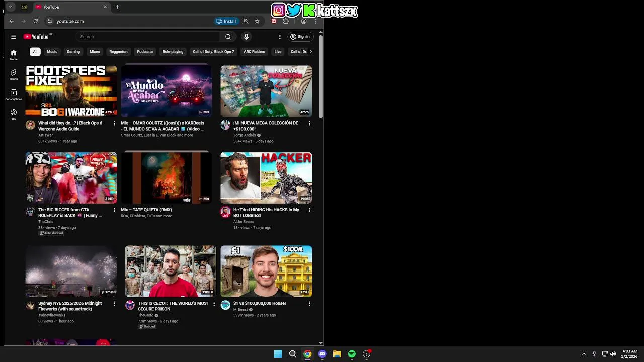
Task: Open Jorge Andrés channel name link
Action: click(245, 135)
